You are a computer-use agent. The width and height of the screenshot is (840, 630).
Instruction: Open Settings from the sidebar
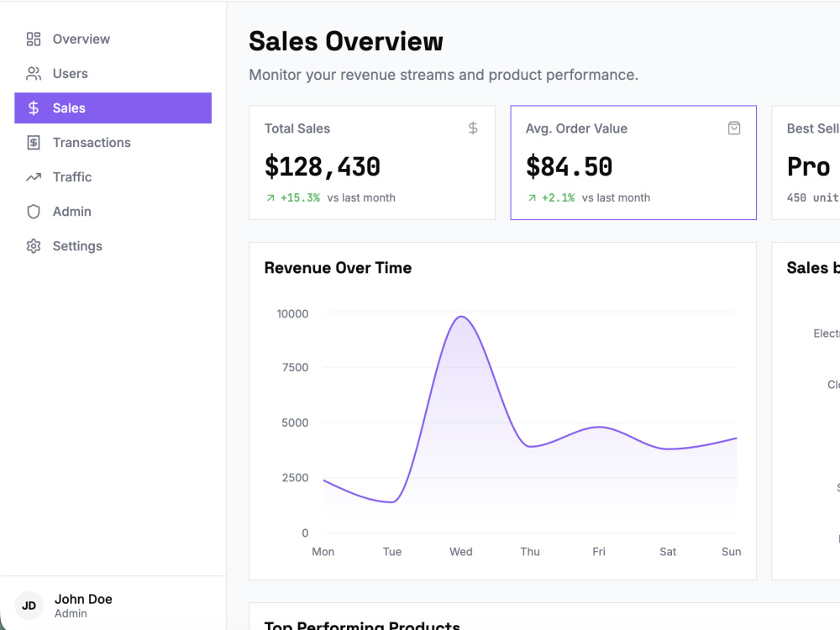pos(113,246)
